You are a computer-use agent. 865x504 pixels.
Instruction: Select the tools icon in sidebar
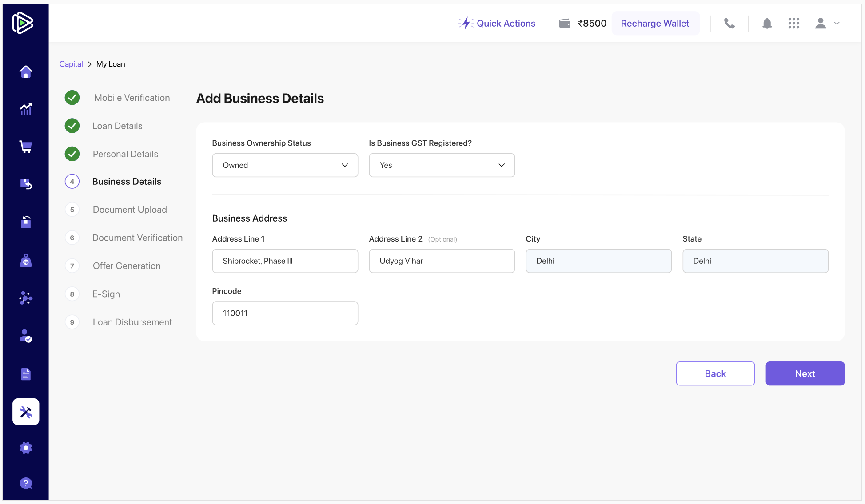click(26, 412)
